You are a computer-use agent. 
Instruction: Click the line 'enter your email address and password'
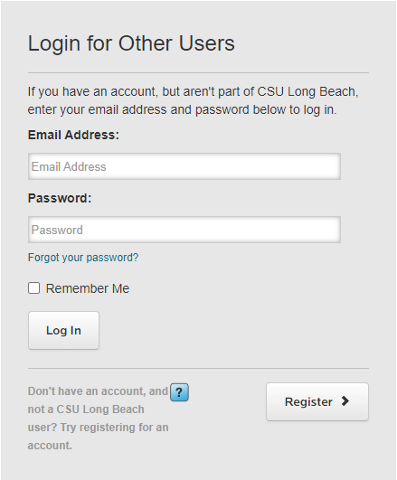click(182, 110)
